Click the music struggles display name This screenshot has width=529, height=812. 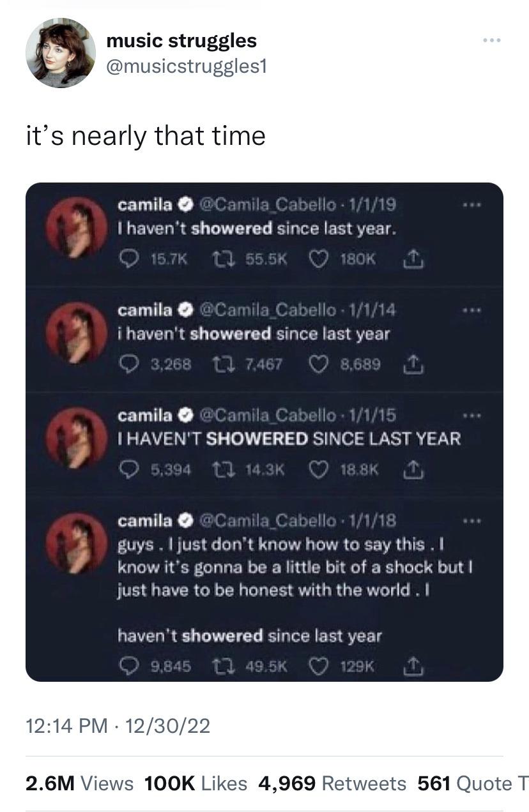coord(181,41)
